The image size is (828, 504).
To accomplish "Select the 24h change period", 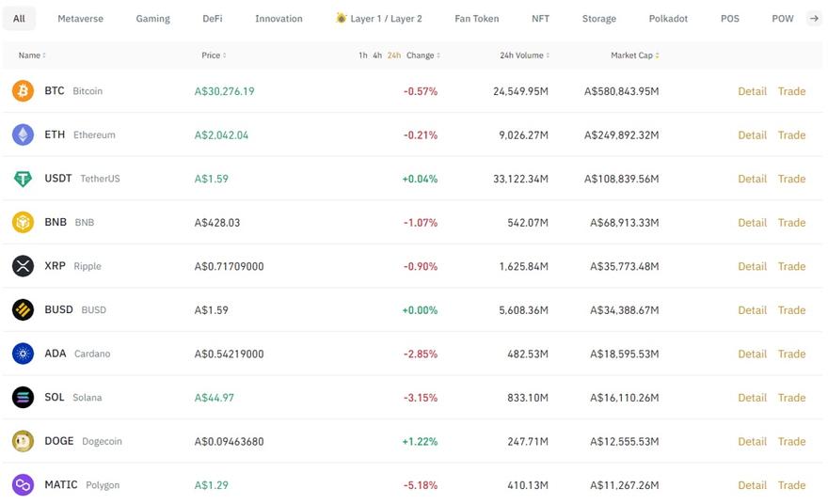I will pos(394,55).
